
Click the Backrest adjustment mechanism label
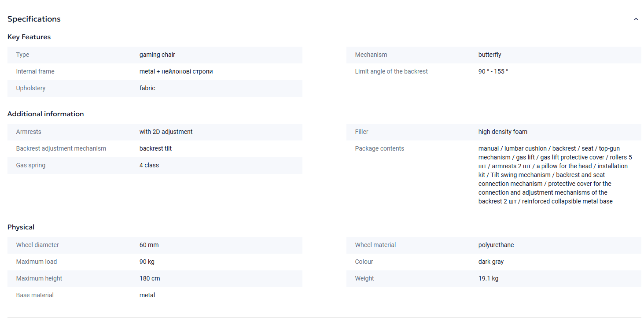click(61, 148)
